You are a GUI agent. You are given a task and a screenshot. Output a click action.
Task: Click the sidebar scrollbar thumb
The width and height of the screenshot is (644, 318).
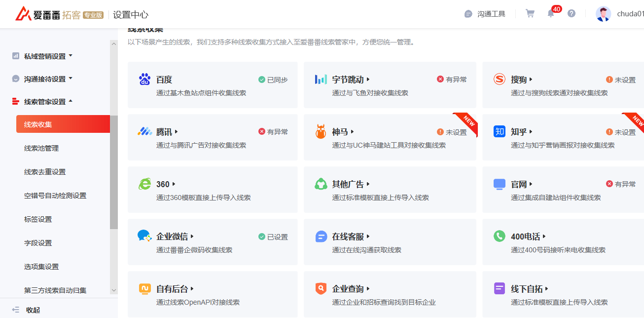point(114,172)
